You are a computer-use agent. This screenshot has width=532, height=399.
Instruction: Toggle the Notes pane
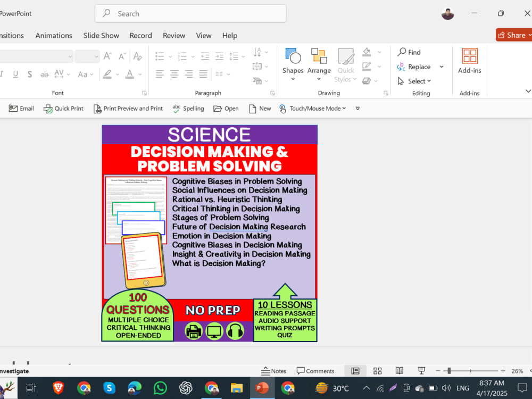click(x=273, y=371)
